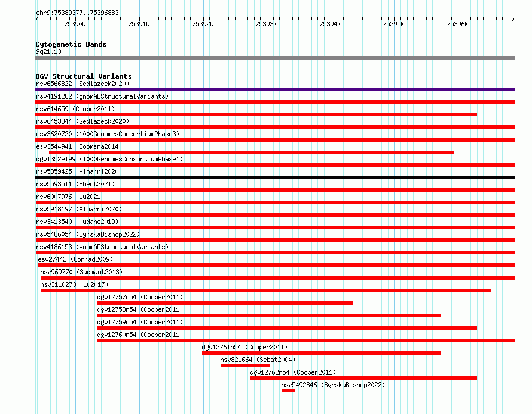Click dgv12759n54 (Cooper2011) label
The width and height of the screenshot is (532, 414).
click(x=140, y=322)
